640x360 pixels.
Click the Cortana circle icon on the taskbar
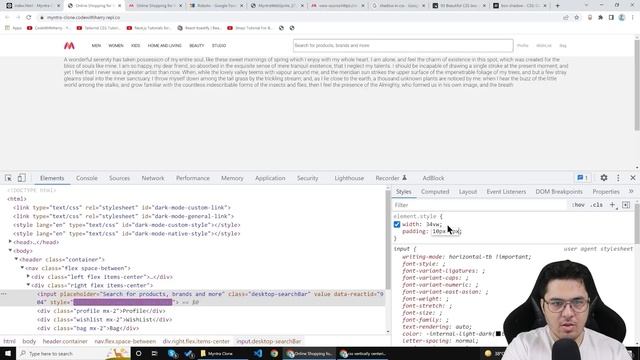[138, 353]
